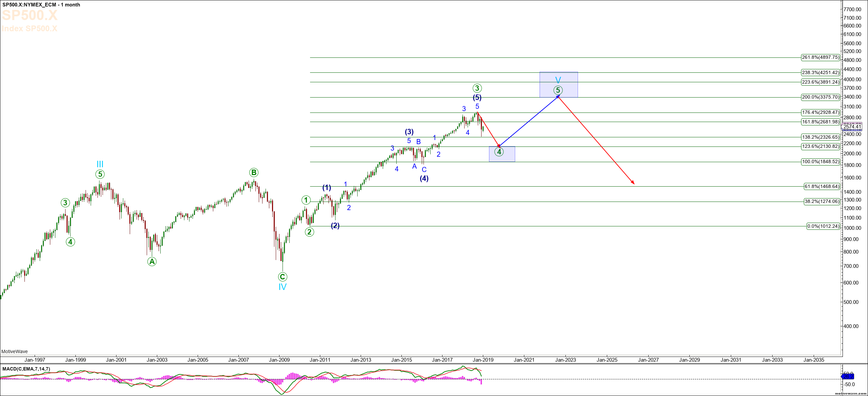
Task: Click the 223.6%(3891.24) Fibonacci level label
Action: (820, 82)
